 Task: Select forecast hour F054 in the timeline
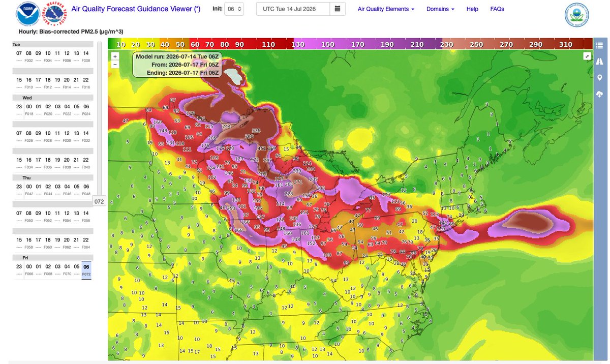coord(67,221)
